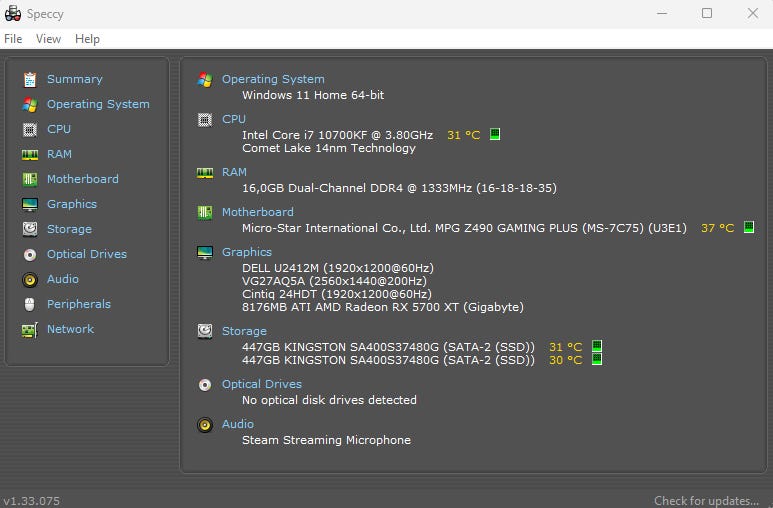This screenshot has height=508, width=773.
Task: Click text Intel Core i7 10700KF @ 3.80GHz
Action: [x=338, y=135]
